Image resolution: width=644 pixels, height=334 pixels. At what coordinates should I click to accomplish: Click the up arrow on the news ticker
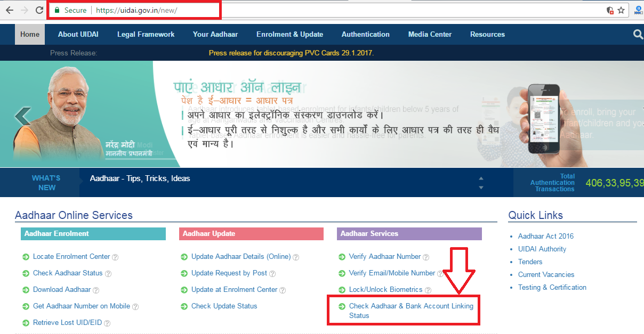tap(481, 178)
